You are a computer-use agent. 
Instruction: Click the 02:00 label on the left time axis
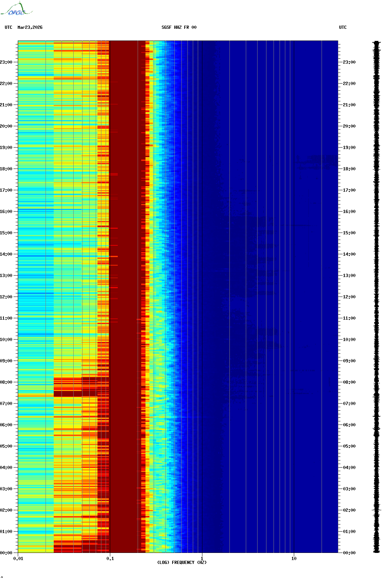click(6, 510)
